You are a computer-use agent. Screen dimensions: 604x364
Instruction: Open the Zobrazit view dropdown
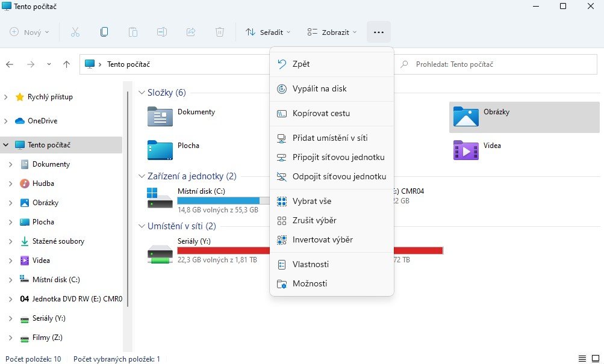pyautogui.click(x=332, y=32)
